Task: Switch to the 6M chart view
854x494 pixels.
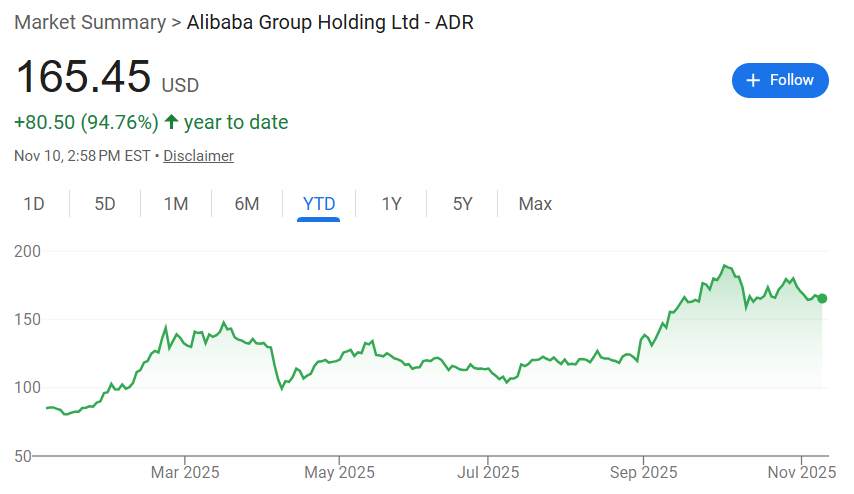Action: (x=247, y=204)
